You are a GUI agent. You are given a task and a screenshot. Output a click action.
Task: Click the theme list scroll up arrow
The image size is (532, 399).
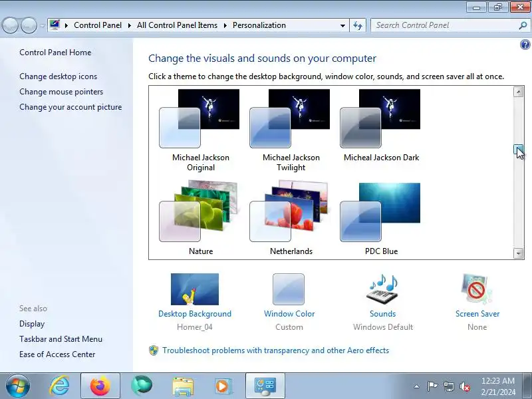519,92
